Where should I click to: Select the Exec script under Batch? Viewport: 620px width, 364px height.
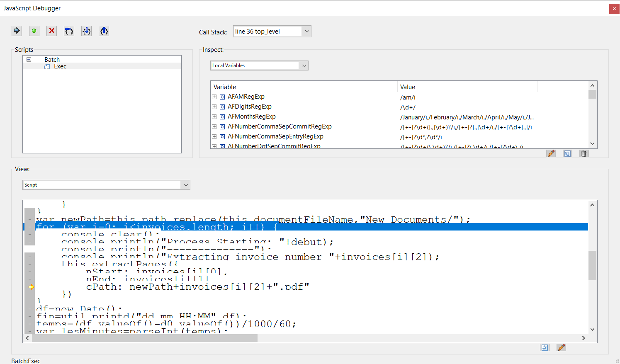click(60, 66)
